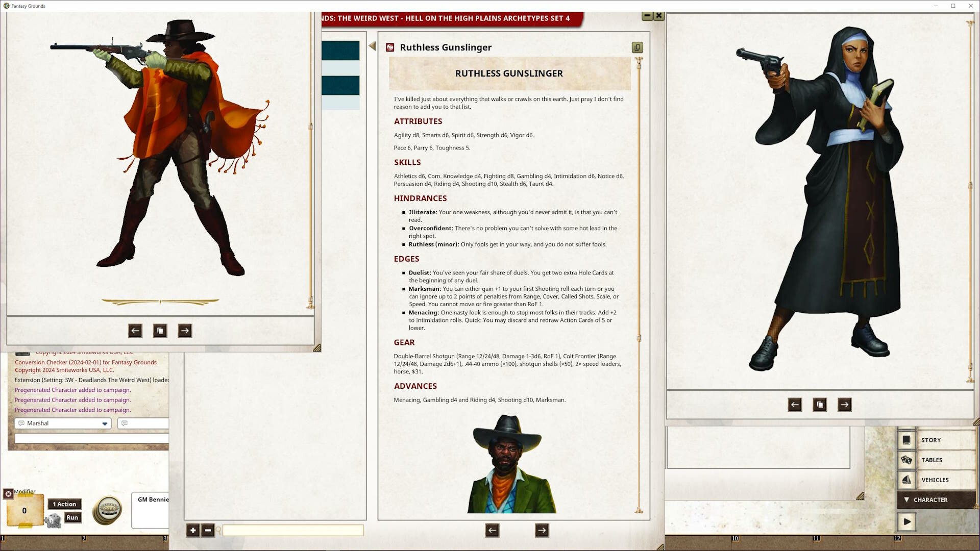The image size is (980, 551).
Task: Click the Run movement button
Action: click(72, 517)
